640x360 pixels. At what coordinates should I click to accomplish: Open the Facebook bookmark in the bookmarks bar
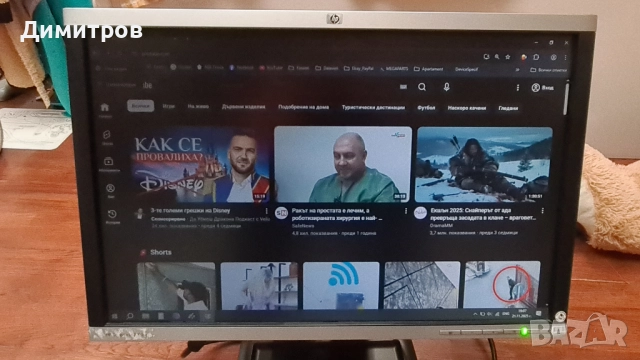(x=242, y=68)
